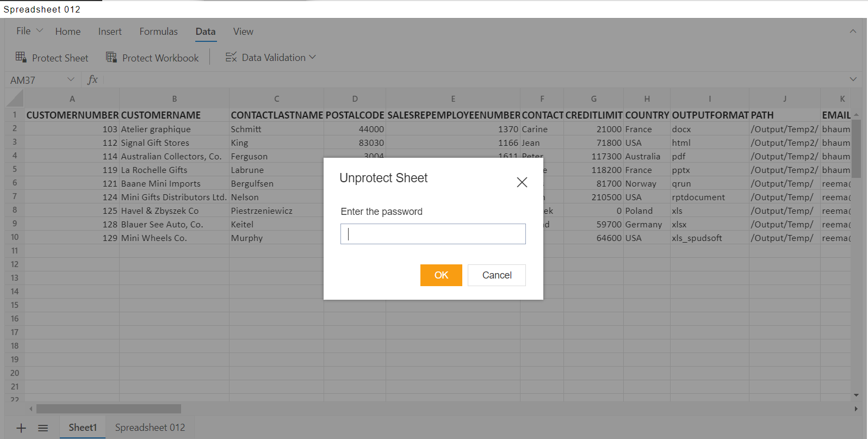
Task: Select the Data tab
Action: [206, 32]
